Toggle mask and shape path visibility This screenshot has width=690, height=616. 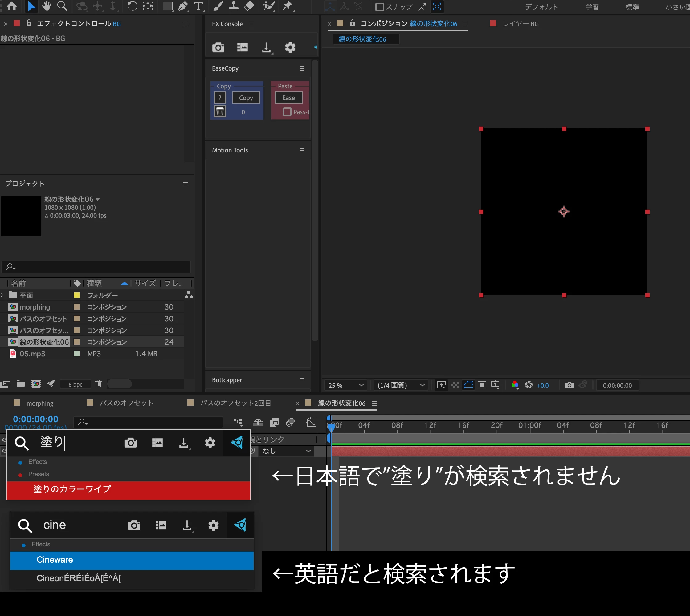(468, 385)
